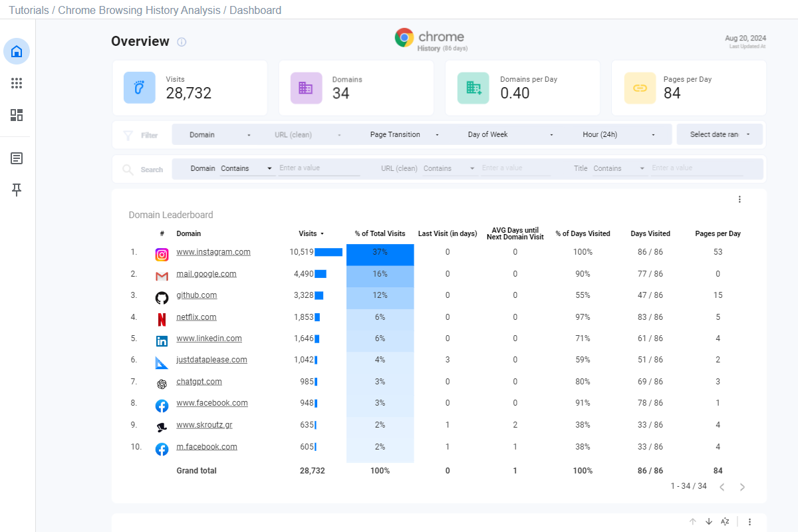Click the Filter funnel icon
This screenshot has height=532, width=798.
click(x=126, y=134)
